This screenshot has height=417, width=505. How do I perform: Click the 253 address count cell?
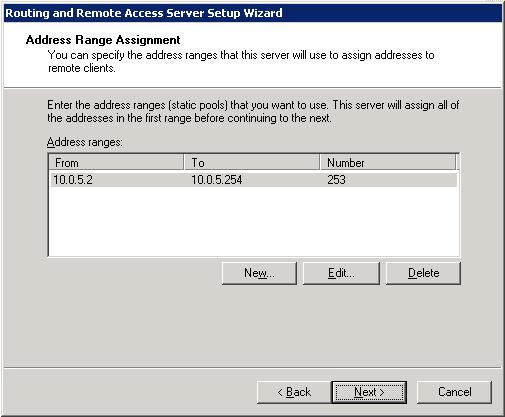pos(336,180)
